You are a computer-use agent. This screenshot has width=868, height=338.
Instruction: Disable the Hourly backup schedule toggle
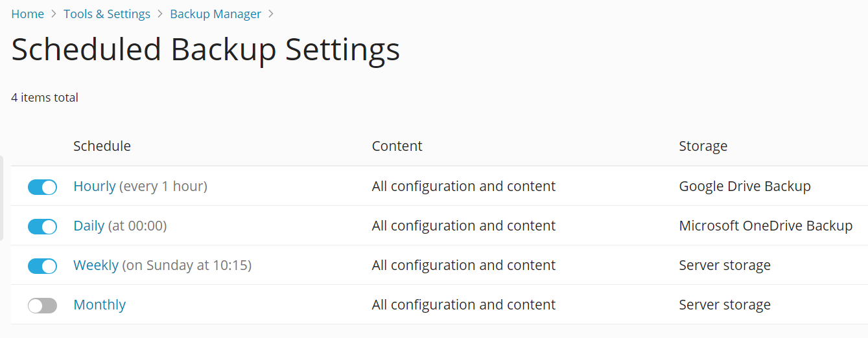pos(42,187)
